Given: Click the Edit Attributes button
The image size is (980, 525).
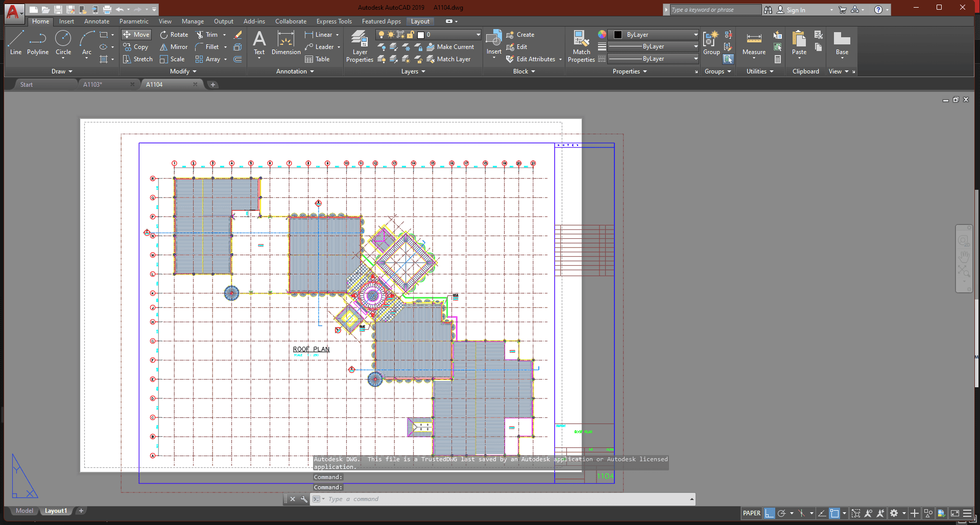Looking at the screenshot, I should click(x=535, y=59).
